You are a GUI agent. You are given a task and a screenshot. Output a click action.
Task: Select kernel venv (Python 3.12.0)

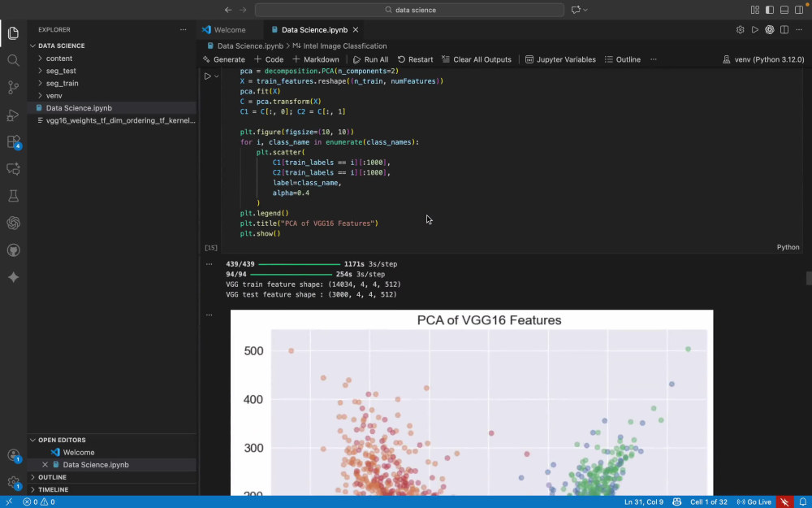tap(763, 59)
